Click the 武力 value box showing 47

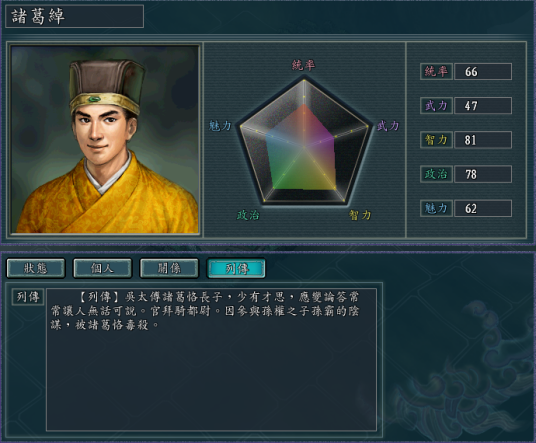click(483, 106)
